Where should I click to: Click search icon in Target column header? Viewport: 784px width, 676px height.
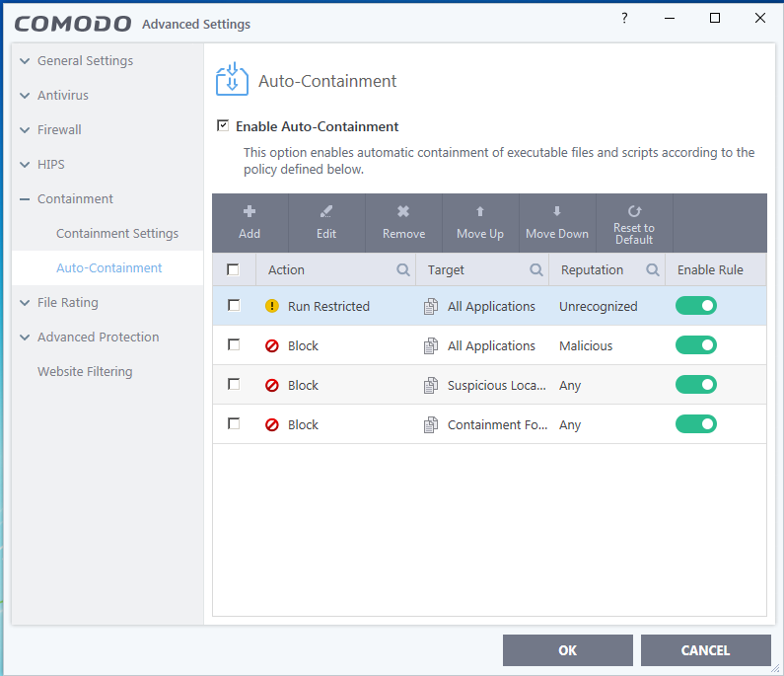click(536, 269)
